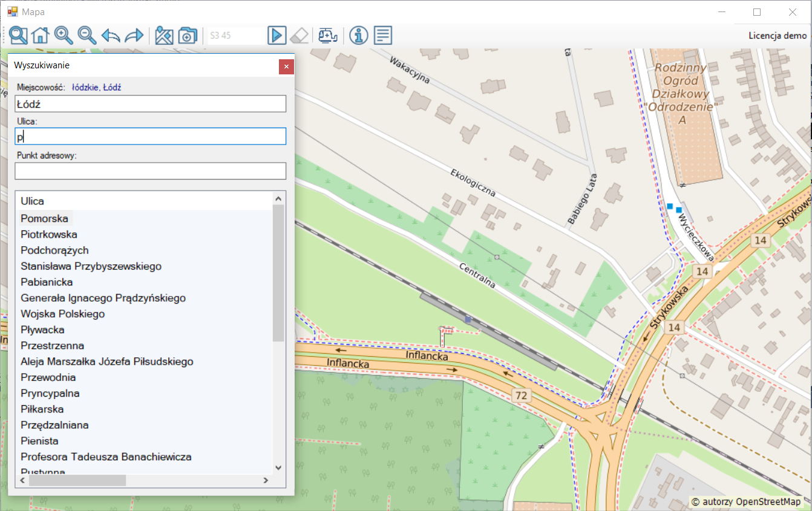Click the Ulica street input field
Viewport: 812px width, 511px height.
coord(150,136)
